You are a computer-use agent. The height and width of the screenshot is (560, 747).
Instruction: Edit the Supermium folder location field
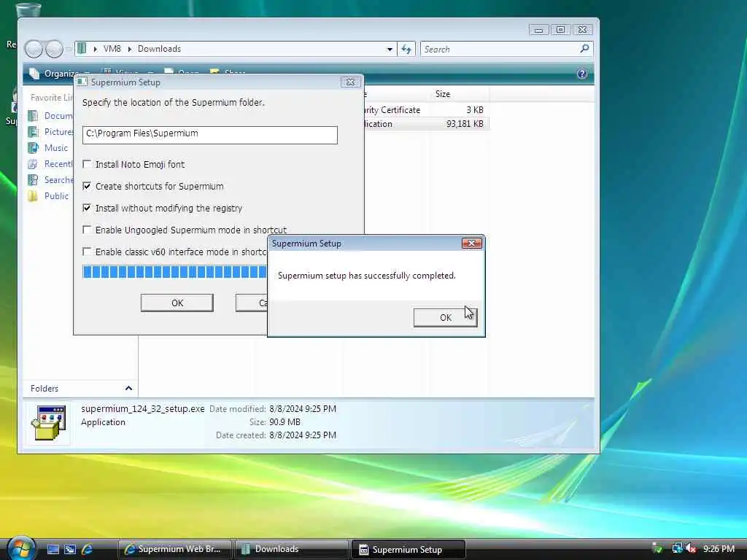pyautogui.click(x=209, y=135)
